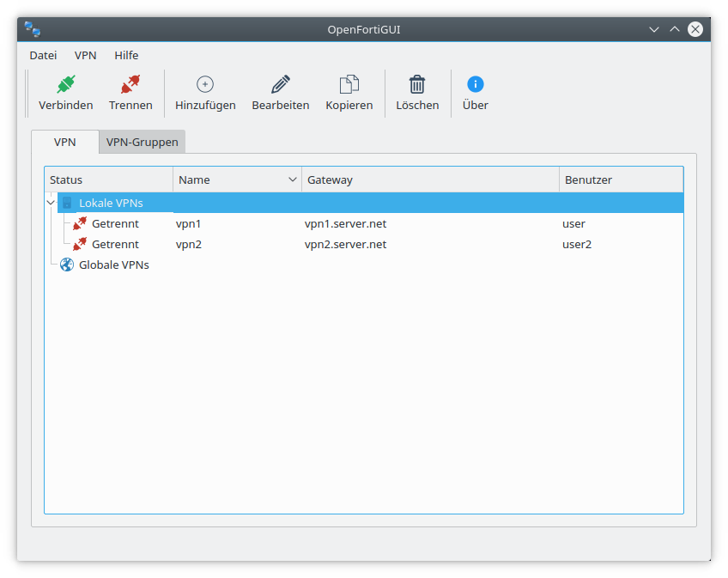Viewport: 728px width, 578px height.
Task: Click the Status column header
Action: tap(108, 179)
